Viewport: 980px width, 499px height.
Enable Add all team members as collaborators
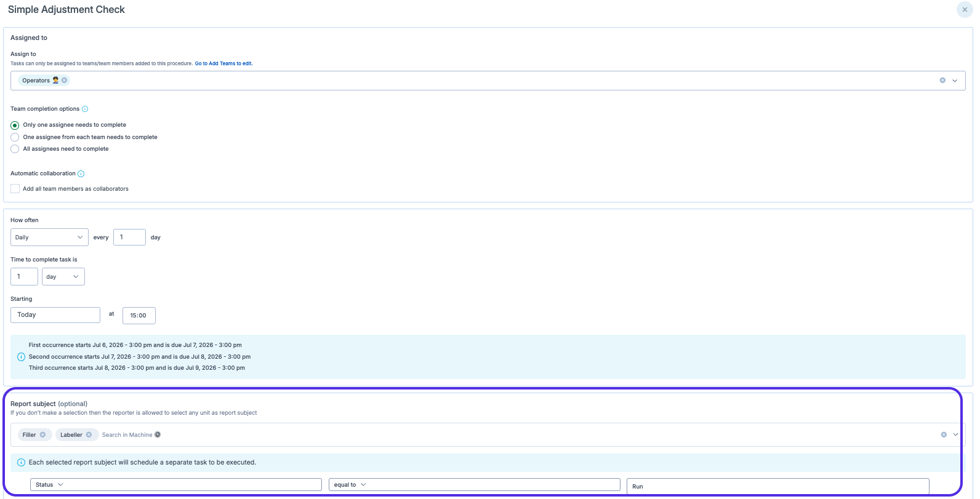(x=15, y=189)
